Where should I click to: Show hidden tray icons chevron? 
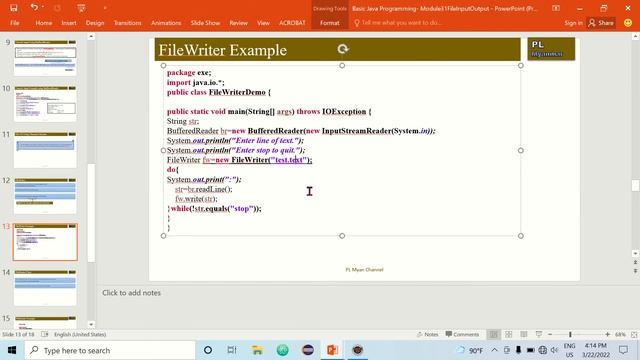coord(494,350)
